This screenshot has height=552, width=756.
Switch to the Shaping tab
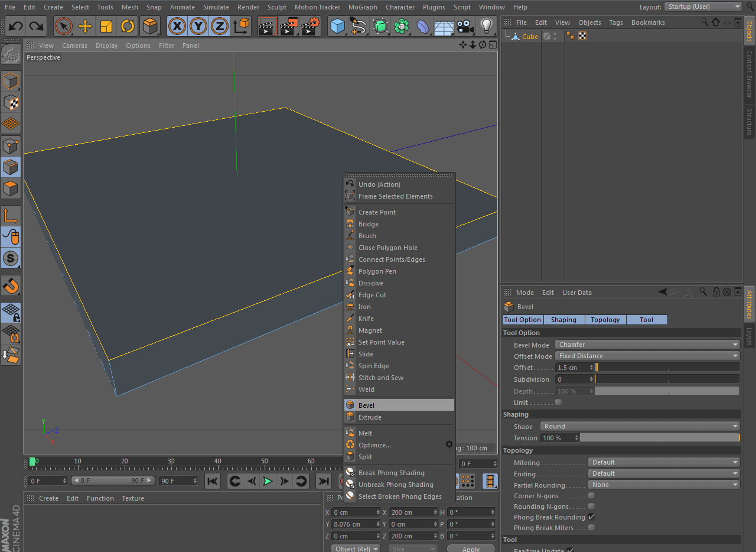pos(563,320)
